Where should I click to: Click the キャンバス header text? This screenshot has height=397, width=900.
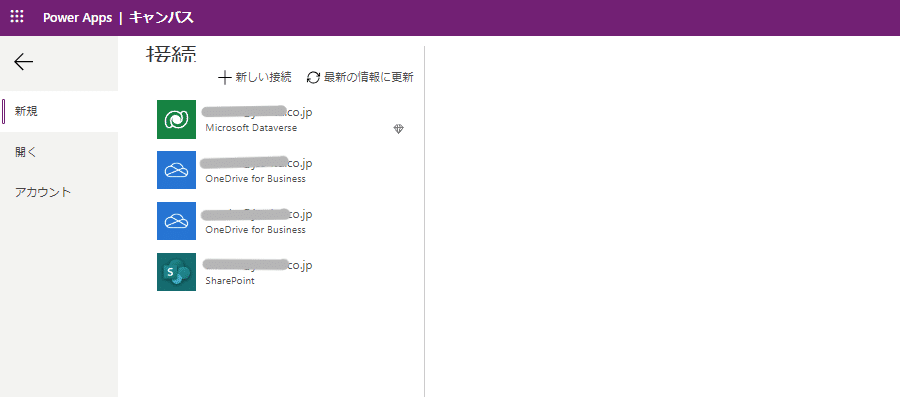[x=161, y=18]
